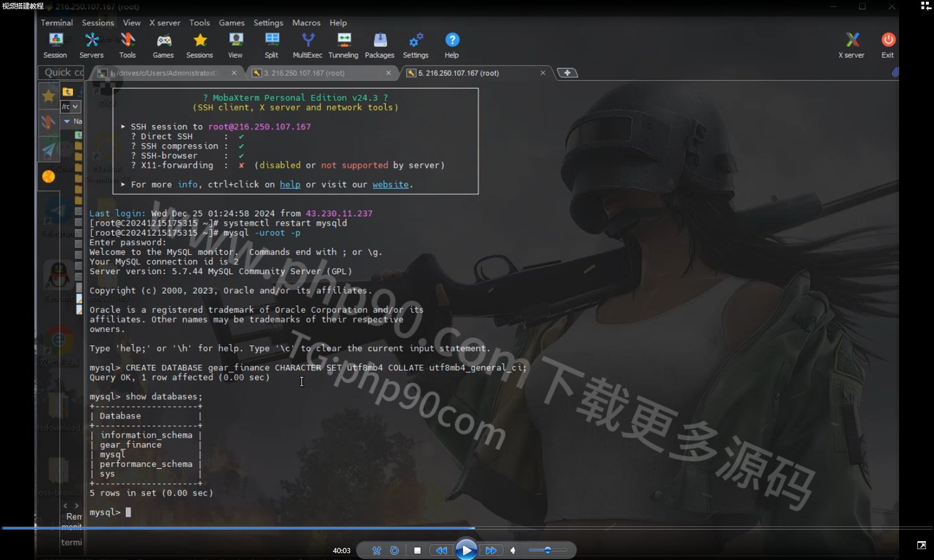934x560 pixels.
Task: Open the Macros menu
Action: (307, 23)
